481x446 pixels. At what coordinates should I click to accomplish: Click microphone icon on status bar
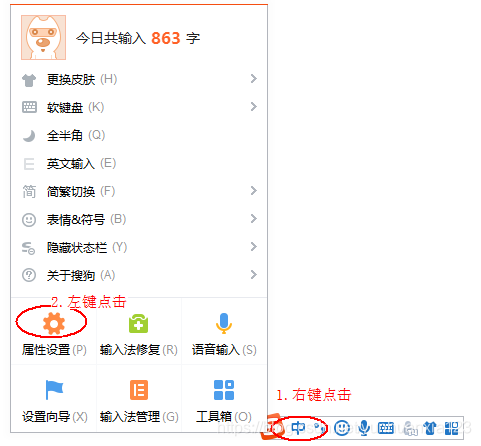tap(364, 428)
